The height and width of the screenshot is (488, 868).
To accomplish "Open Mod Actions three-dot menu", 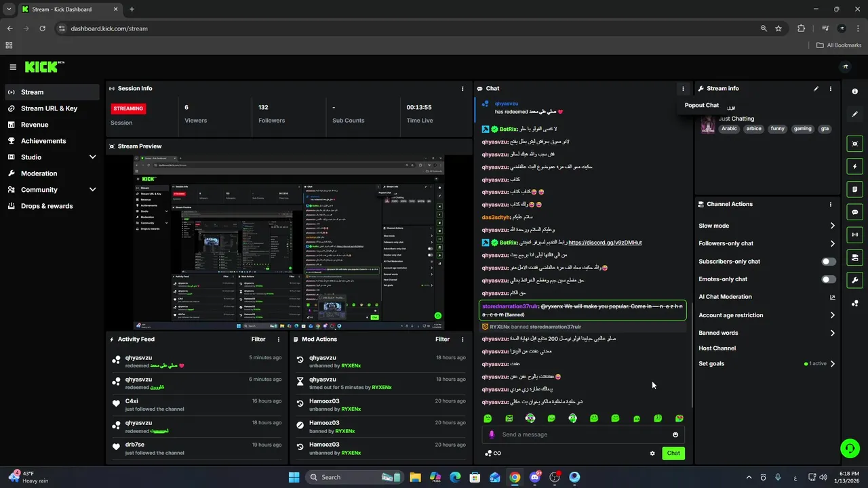I will 462,340.
